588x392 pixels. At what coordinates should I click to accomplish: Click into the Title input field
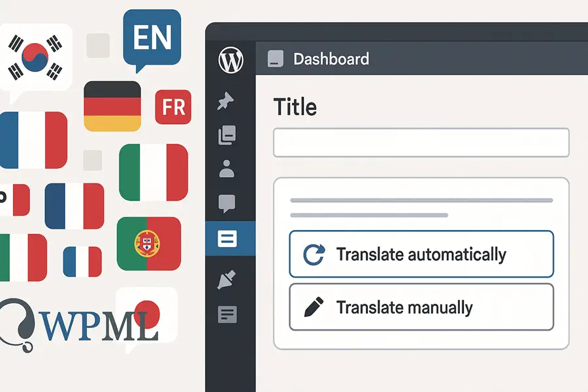pyautogui.click(x=421, y=142)
